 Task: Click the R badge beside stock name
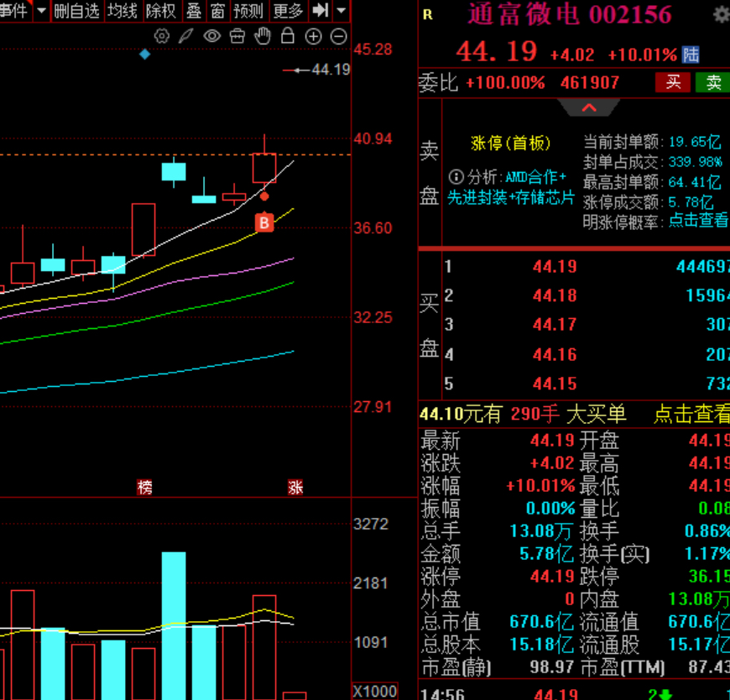pyautogui.click(x=428, y=15)
